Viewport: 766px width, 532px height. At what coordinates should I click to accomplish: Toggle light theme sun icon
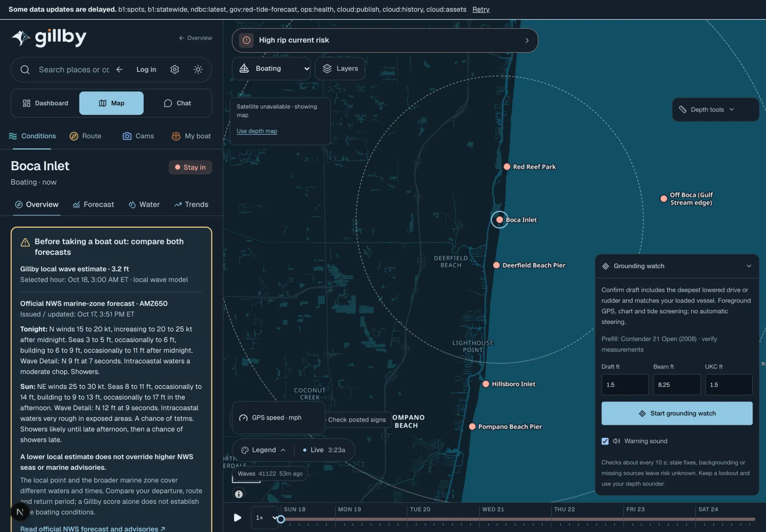point(198,69)
